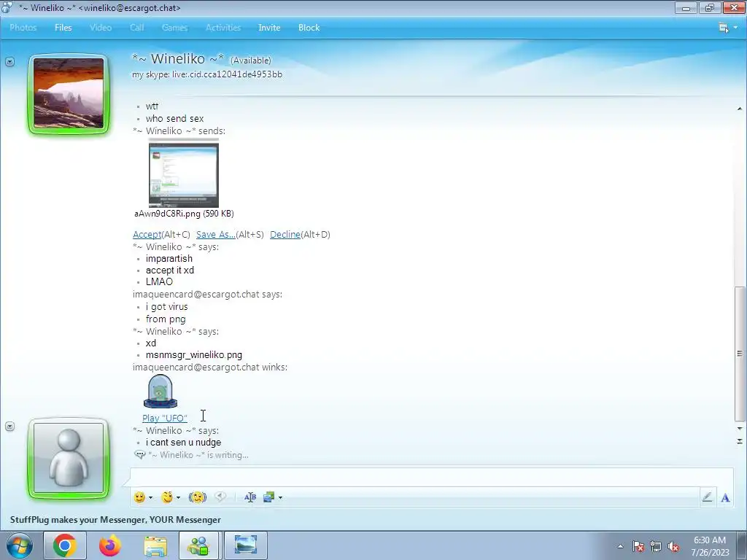Click the StuffPlug banner text
This screenshot has height=560, width=747.
click(x=115, y=519)
